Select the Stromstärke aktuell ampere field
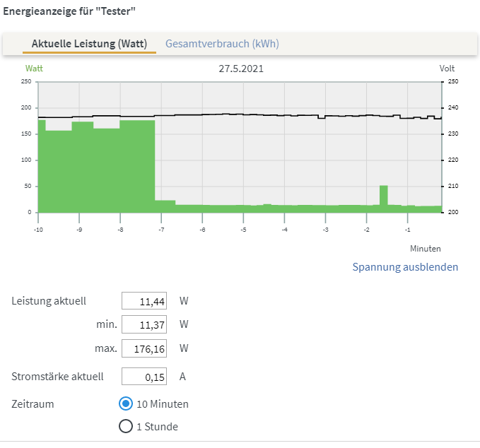480x448 pixels. [144, 377]
